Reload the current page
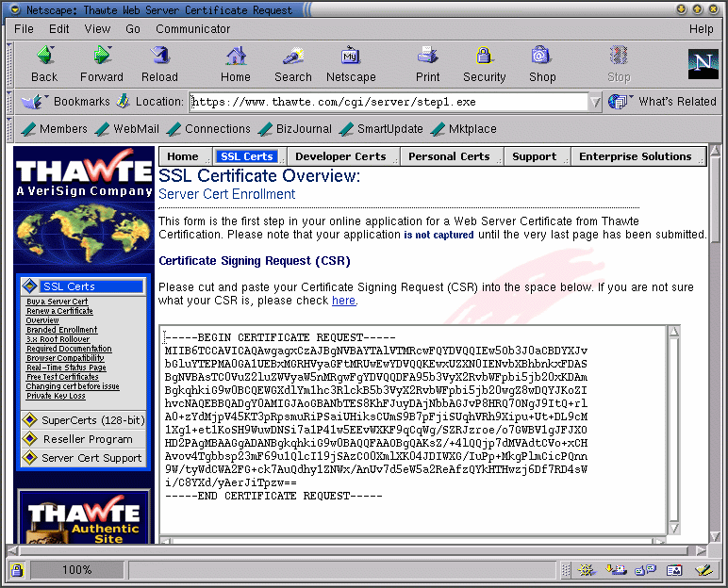728x588 pixels. click(x=159, y=57)
